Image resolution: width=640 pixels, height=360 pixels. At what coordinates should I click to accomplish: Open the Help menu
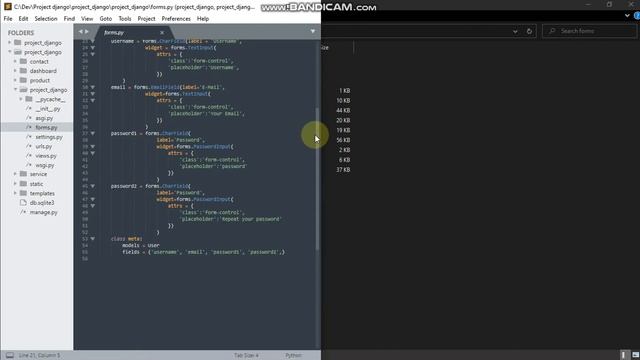(203, 19)
